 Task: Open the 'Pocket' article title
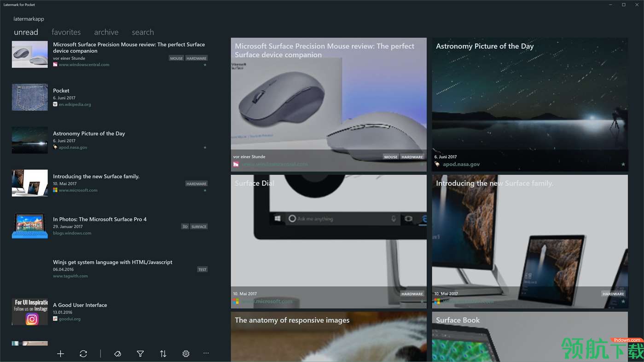click(61, 91)
